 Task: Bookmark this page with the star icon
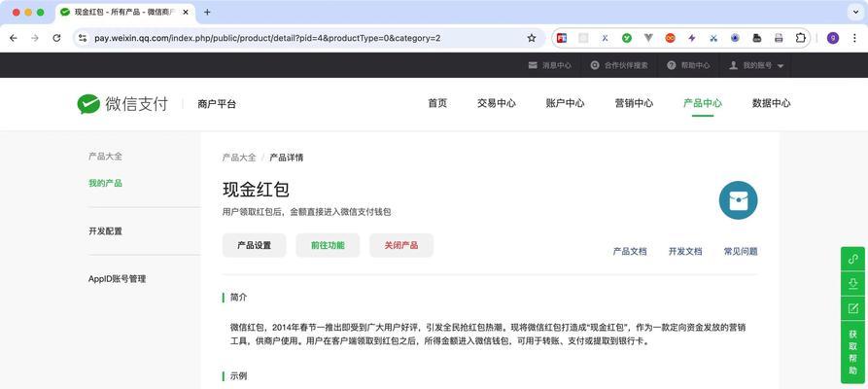click(532, 38)
